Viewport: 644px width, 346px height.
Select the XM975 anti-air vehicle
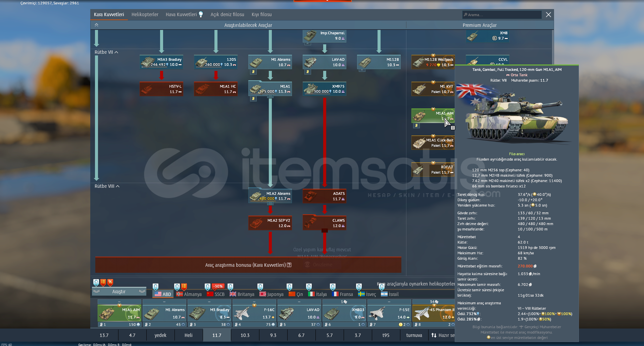point(325,89)
